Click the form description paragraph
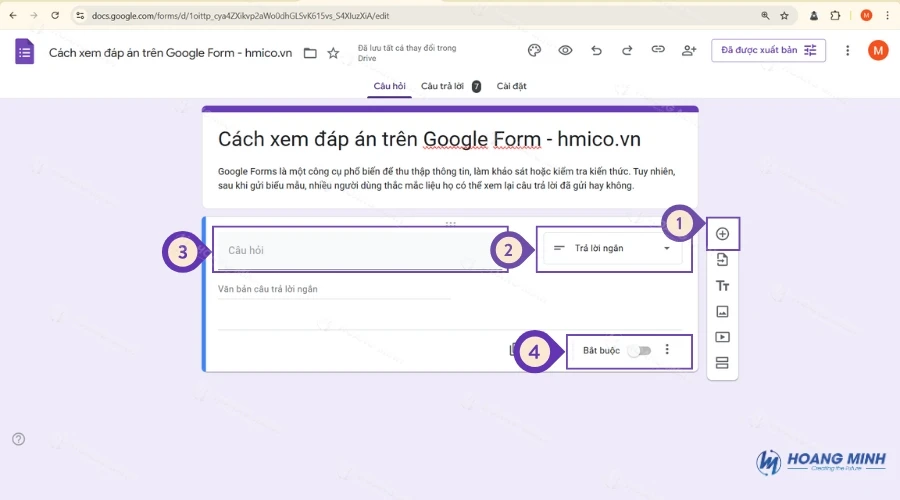The width and height of the screenshot is (900, 500). [x=447, y=179]
